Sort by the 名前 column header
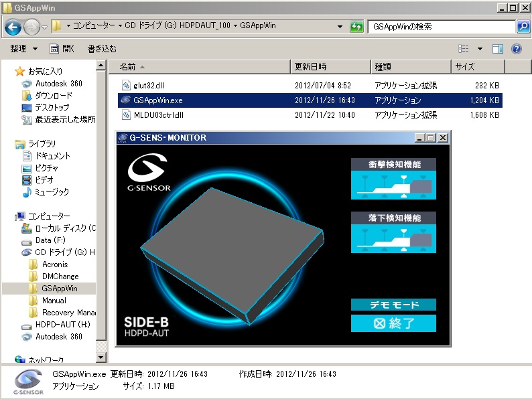Image resolution: width=532 pixels, height=399 pixels. click(x=200, y=67)
